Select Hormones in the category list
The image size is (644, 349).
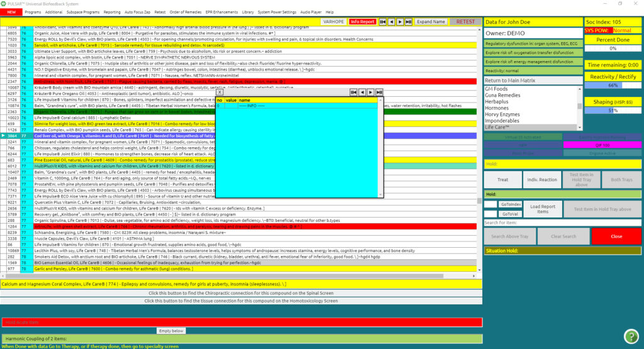point(496,108)
